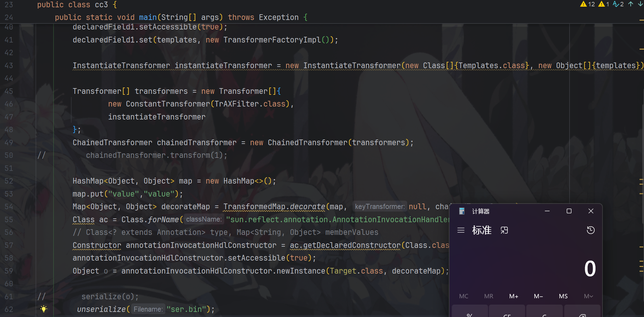Click the Filename inlay hint before ser.bin
Screen dimensions: 644x317
[x=148, y=309]
